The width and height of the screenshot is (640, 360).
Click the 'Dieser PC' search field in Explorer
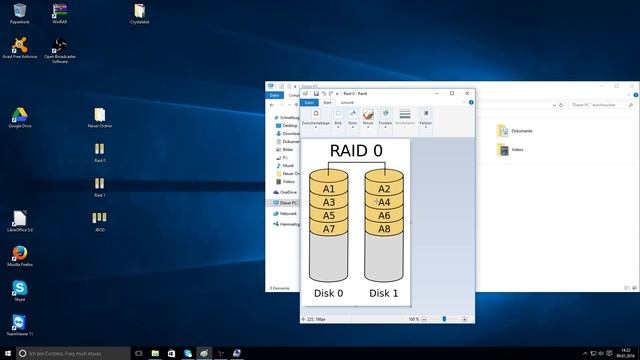click(x=601, y=105)
